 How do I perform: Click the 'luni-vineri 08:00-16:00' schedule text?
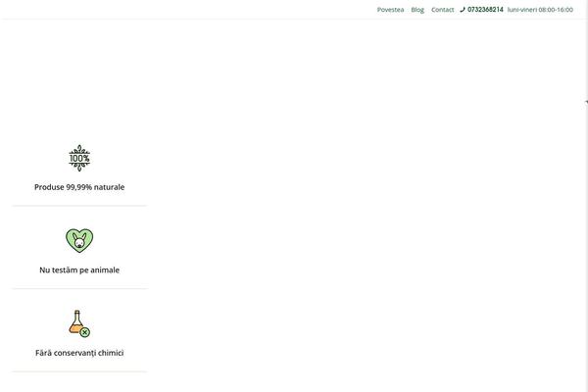pyautogui.click(x=540, y=10)
